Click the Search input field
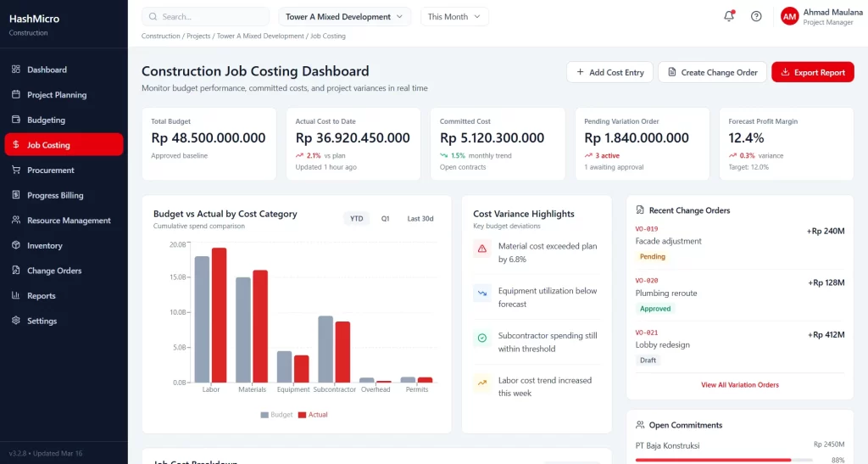The height and width of the screenshot is (464, 868). pyautogui.click(x=205, y=17)
